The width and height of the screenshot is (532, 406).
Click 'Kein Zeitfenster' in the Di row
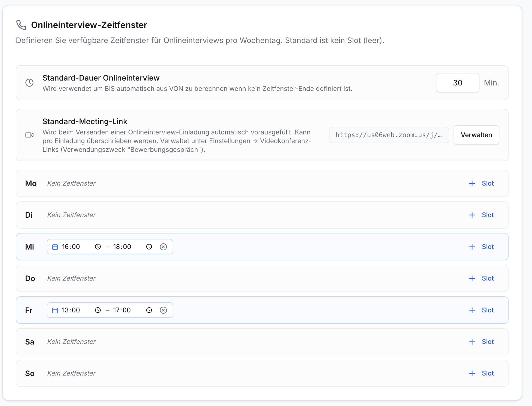click(x=71, y=215)
